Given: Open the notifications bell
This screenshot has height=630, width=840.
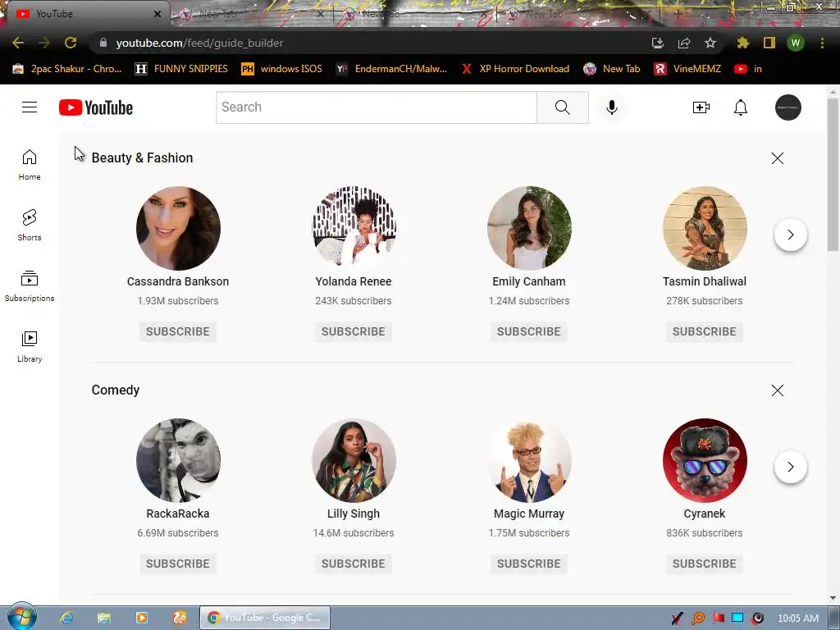Looking at the screenshot, I should coord(741,107).
